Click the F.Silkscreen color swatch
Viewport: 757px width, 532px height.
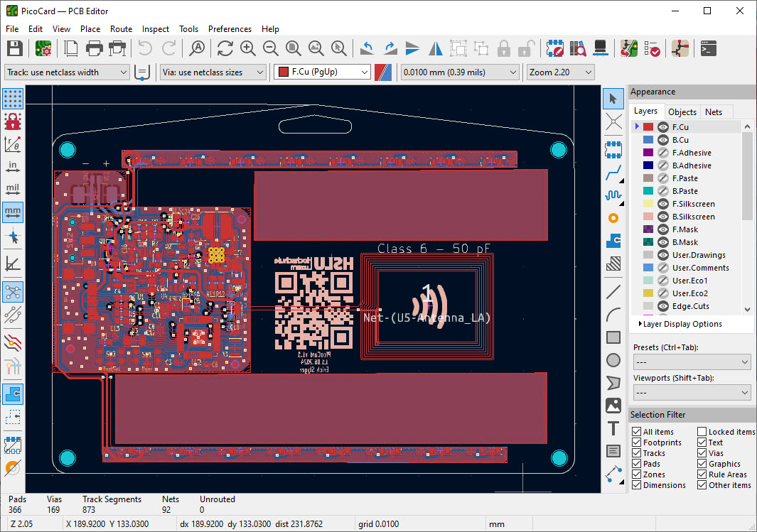tap(648, 204)
